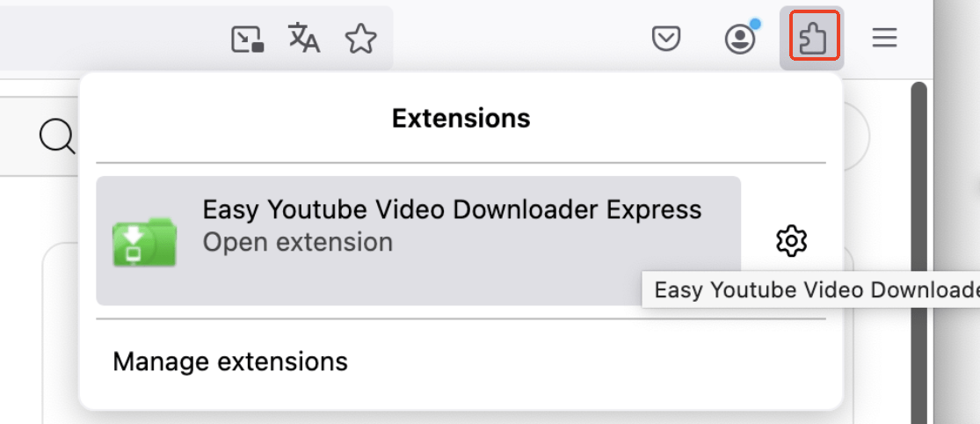Select Easy Youtube Video Downloader Express title
Image resolution: width=980 pixels, height=424 pixels.
452,209
